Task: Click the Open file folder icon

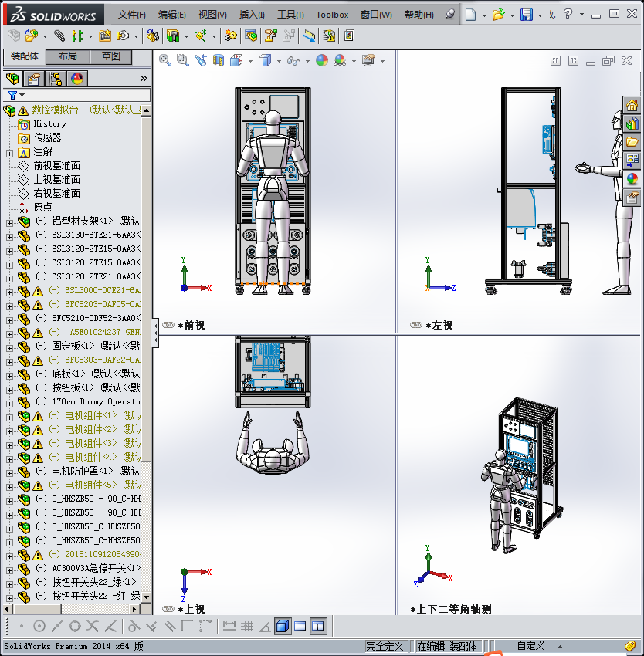Action: (498, 15)
